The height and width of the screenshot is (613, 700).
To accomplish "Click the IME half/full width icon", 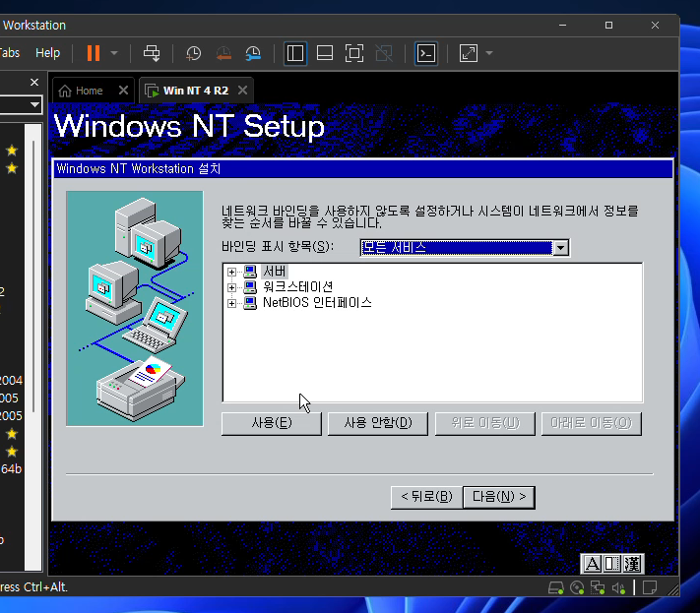I will point(612,564).
